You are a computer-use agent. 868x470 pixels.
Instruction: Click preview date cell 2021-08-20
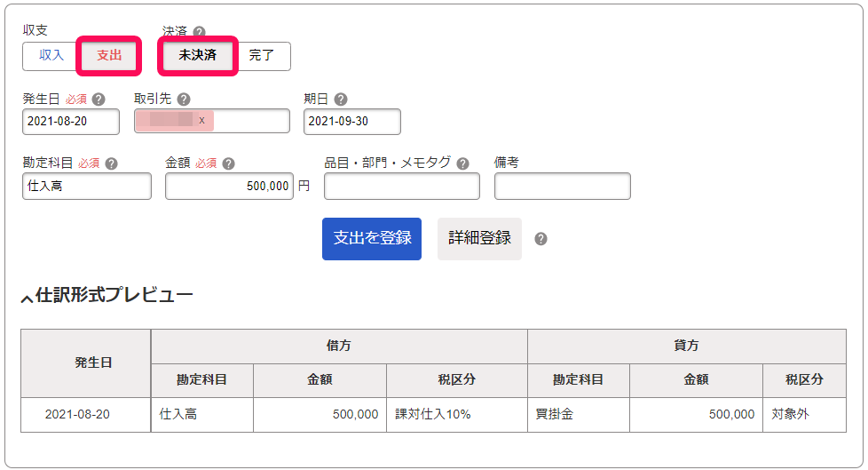[x=86, y=415]
